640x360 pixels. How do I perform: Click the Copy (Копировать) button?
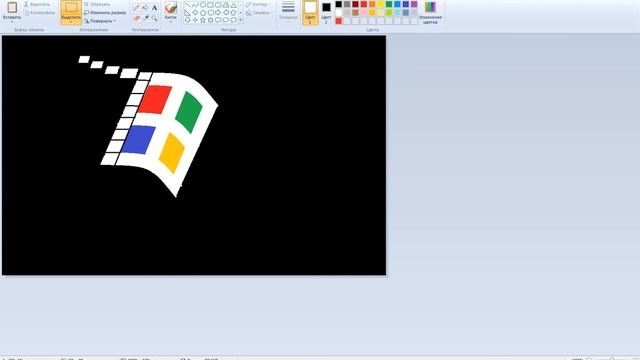[39, 13]
